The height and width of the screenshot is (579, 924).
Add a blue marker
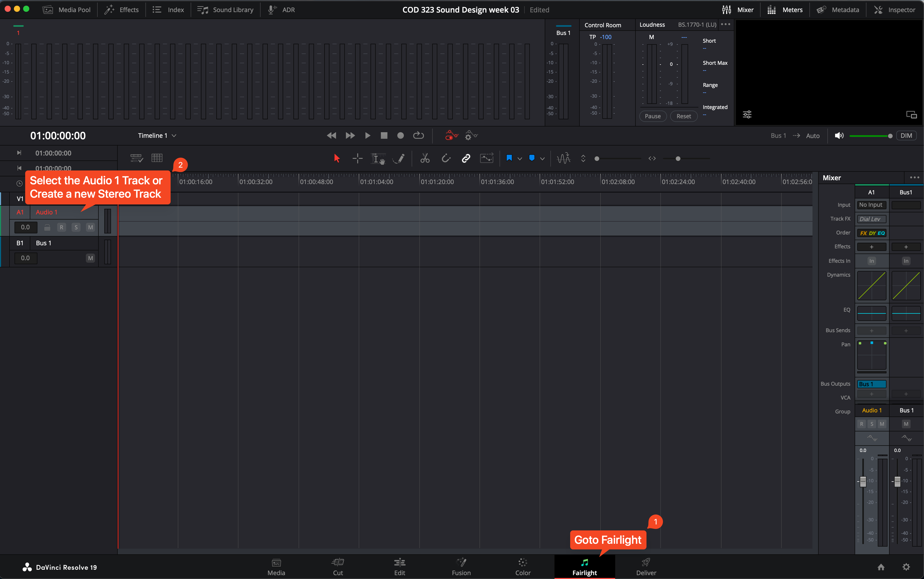[532, 158]
